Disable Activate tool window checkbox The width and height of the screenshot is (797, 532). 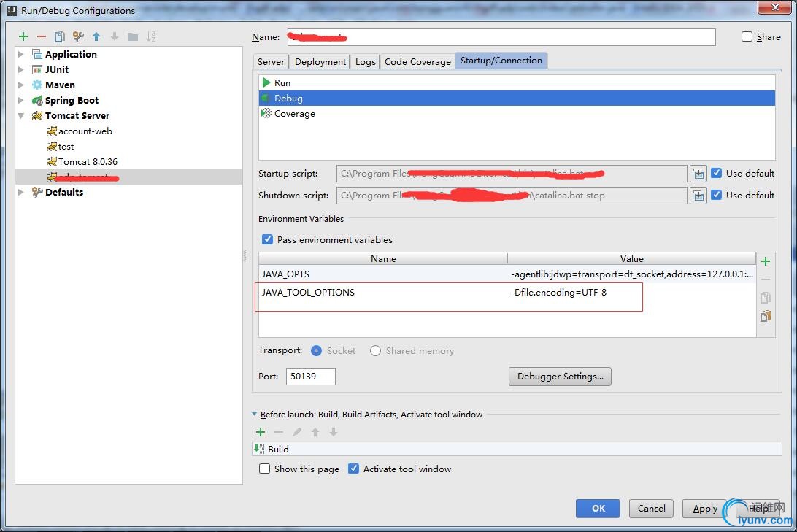pos(353,469)
